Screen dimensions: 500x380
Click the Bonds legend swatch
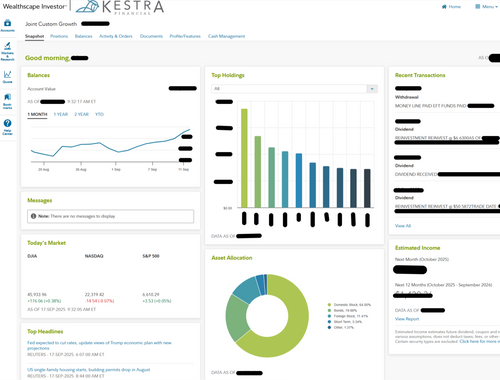tap(329, 310)
